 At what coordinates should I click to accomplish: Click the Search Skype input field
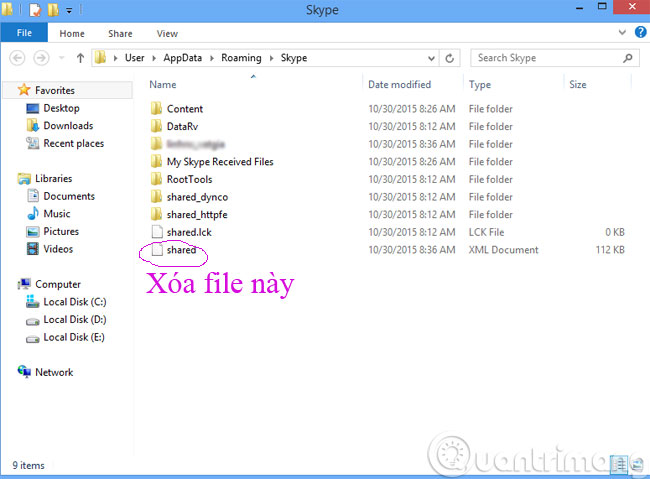click(554, 58)
